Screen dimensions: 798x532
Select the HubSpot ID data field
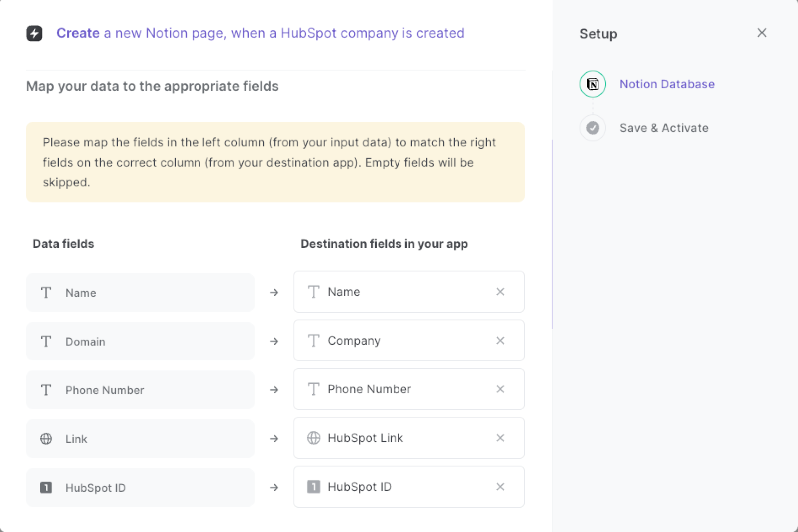140,488
